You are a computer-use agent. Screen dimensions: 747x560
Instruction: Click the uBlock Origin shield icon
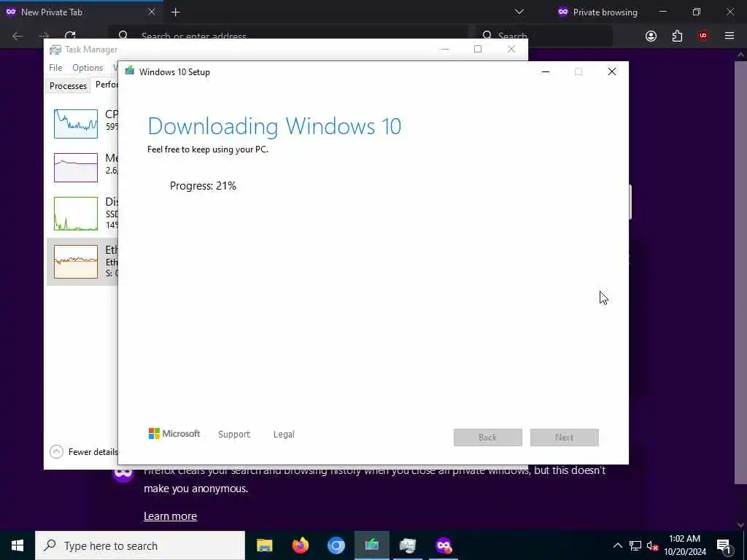(x=703, y=36)
